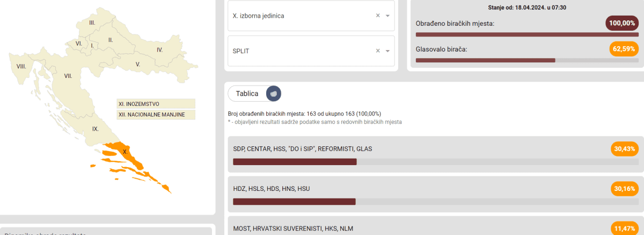
Task: Toggle the Tablica view switch
Action: (x=254, y=94)
